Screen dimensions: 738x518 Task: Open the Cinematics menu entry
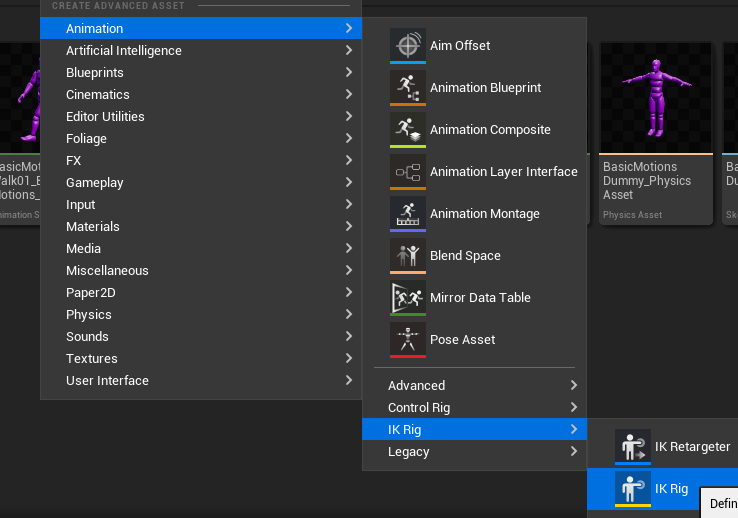pos(98,95)
